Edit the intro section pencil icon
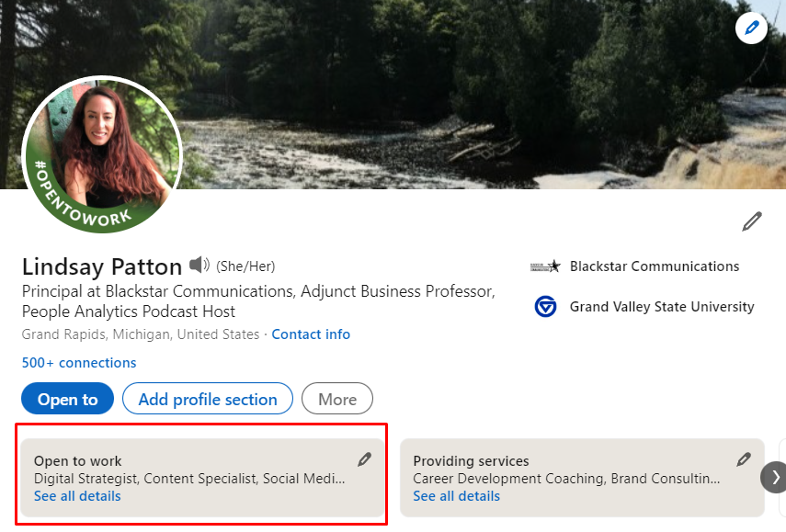This screenshot has height=532, width=786. click(752, 221)
